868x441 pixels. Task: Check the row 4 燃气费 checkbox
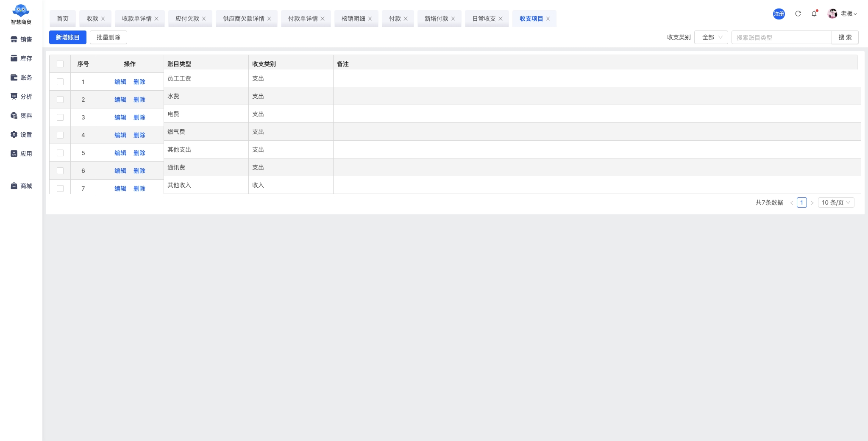60,135
